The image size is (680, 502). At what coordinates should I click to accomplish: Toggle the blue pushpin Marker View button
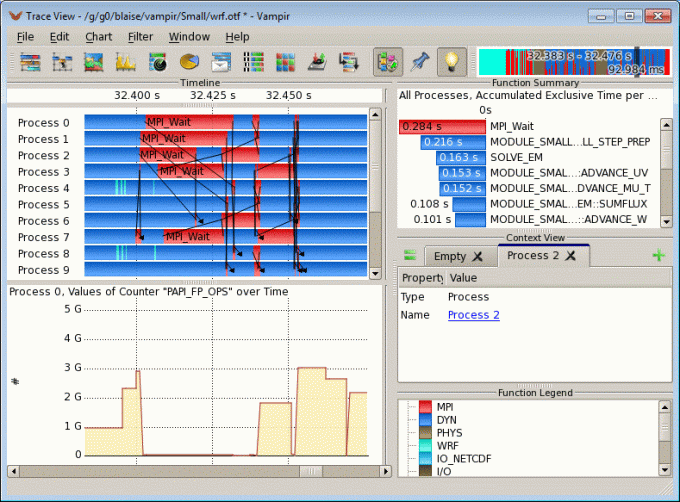419,62
